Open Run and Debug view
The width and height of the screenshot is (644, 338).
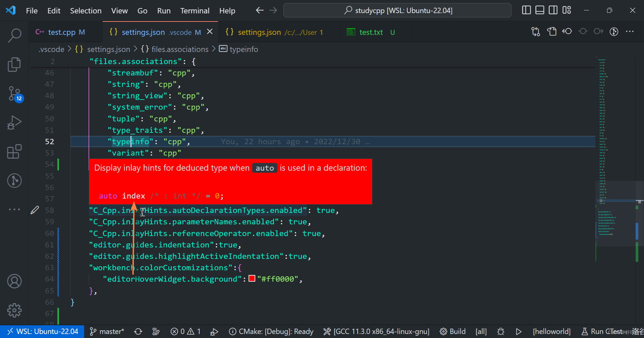pos(14,122)
